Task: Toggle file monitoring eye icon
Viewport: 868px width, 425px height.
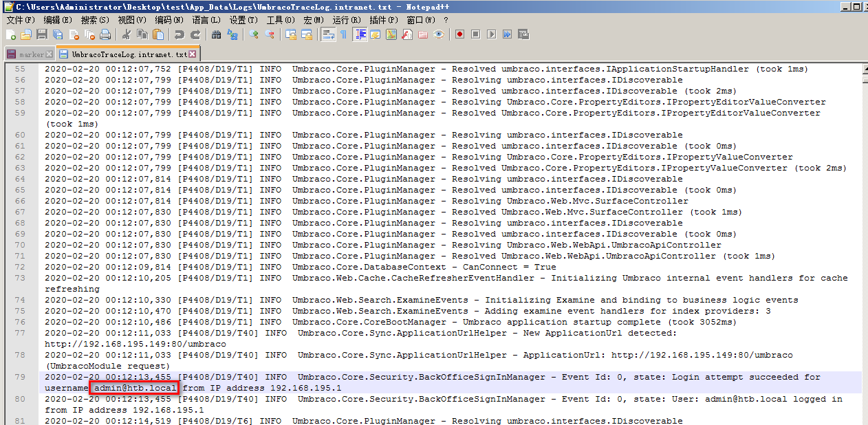Action: (439, 34)
